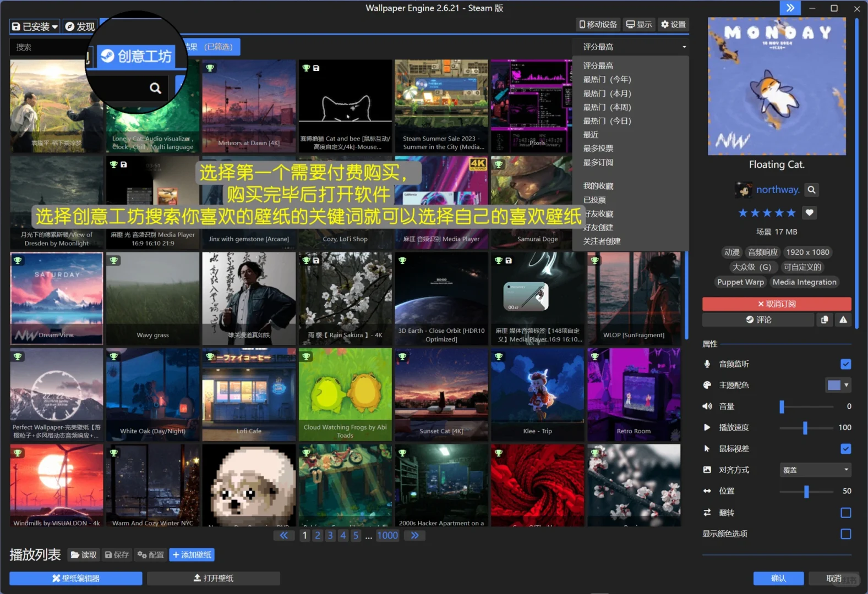Click the horizontal arrows icon beside 位置
Viewport: 868px width, 594px height.
tap(707, 491)
